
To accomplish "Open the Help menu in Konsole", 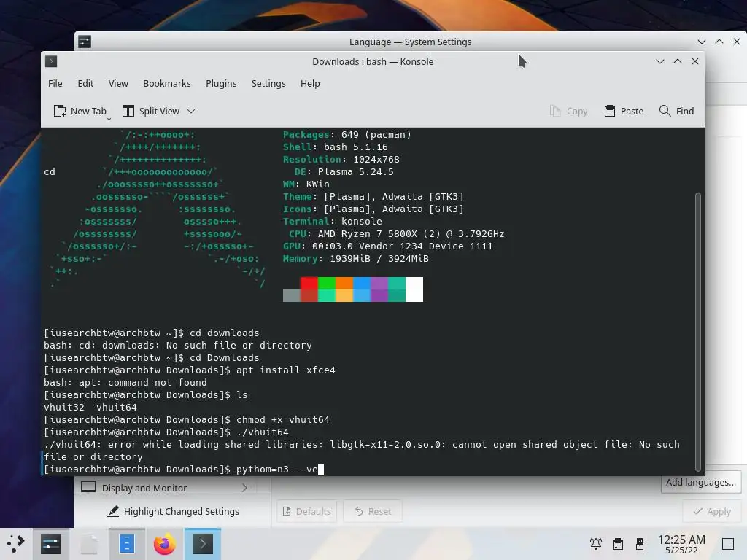I will coord(309,83).
